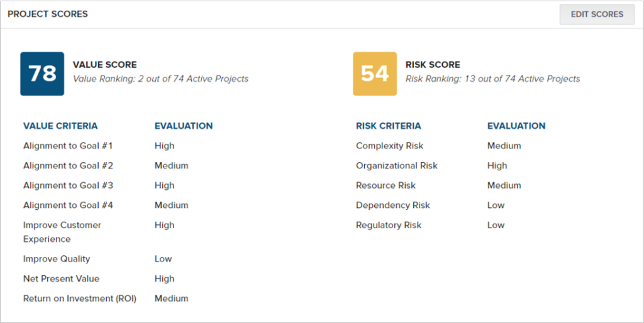Screen dimensions: 644x323
Task: Click the Alignment to Goal #4 label
Action: click(68, 205)
